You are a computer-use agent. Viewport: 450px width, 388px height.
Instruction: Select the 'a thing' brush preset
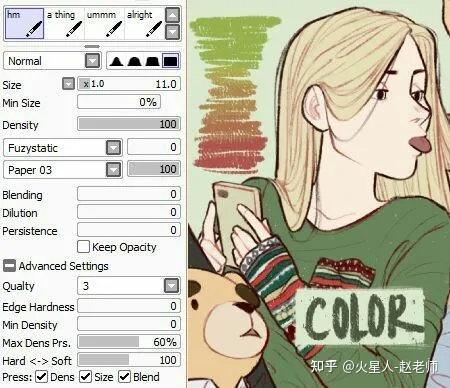(x=64, y=24)
